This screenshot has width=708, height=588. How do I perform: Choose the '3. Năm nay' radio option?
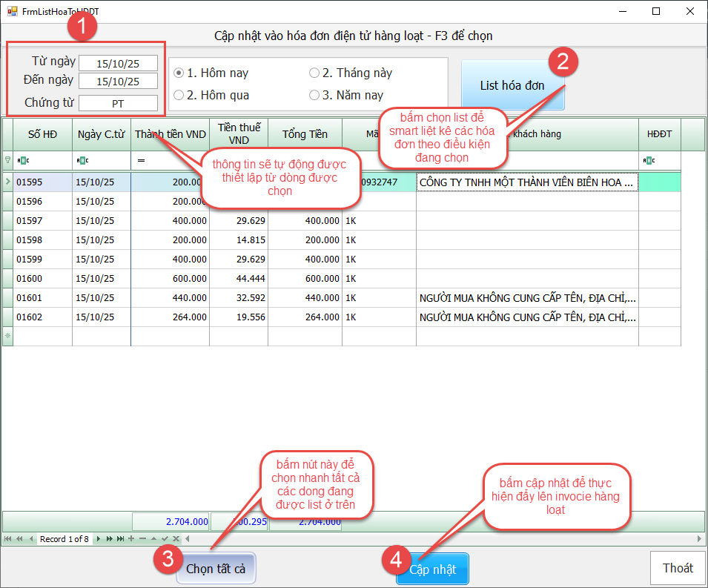coord(314,96)
